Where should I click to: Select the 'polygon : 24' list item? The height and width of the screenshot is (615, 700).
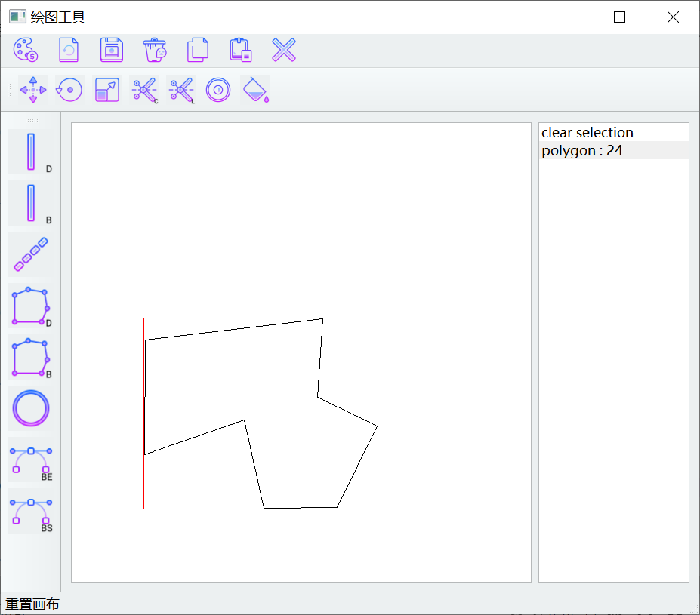coord(614,150)
